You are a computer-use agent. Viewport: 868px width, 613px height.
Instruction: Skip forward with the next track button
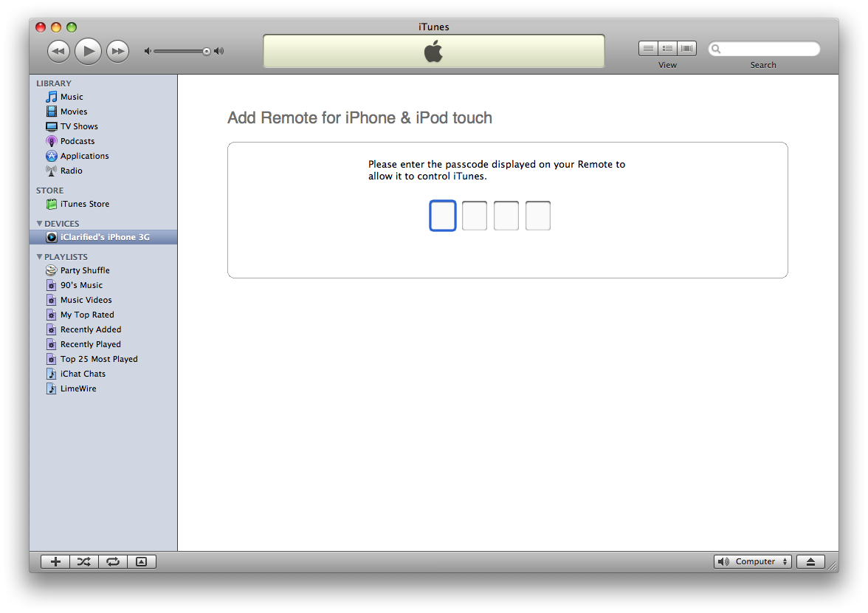click(x=117, y=52)
